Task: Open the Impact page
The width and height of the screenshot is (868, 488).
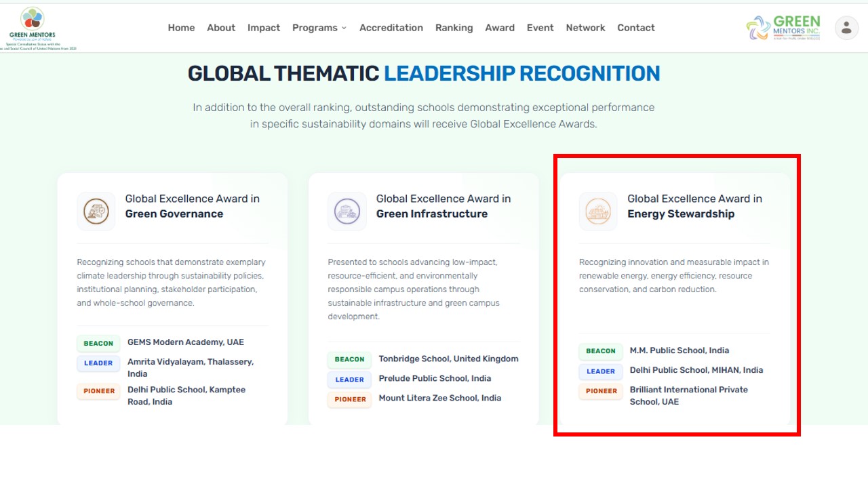Action: click(x=264, y=28)
